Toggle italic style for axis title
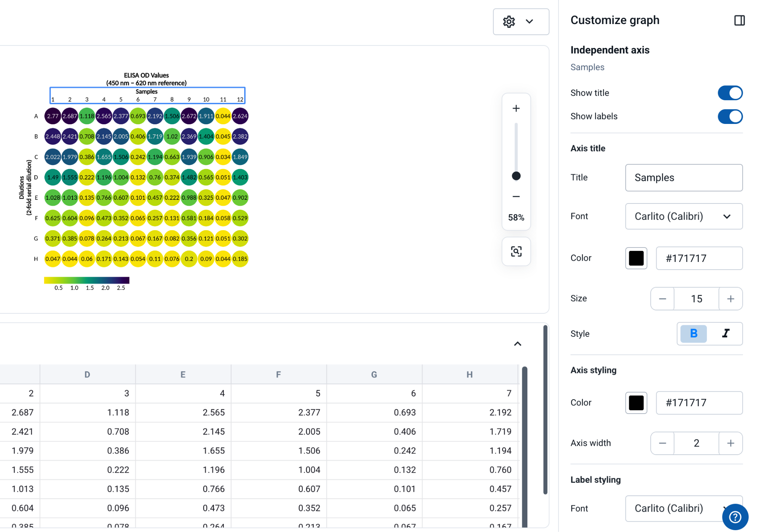The image size is (758, 532). [726, 334]
